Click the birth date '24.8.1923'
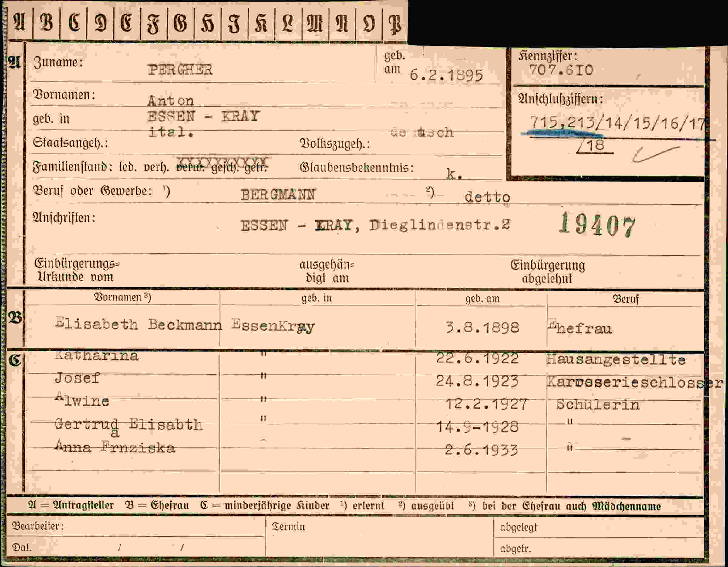The width and height of the screenshot is (728, 567). click(x=477, y=381)
